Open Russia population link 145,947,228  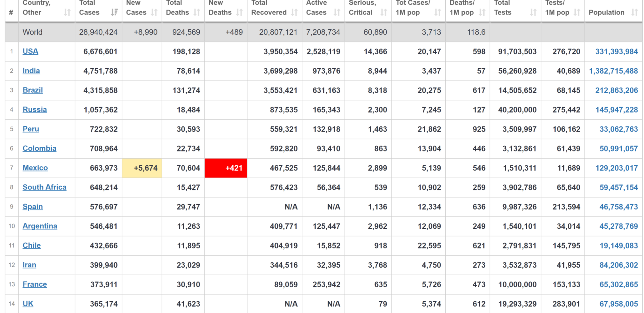click(x=616, y=110)
